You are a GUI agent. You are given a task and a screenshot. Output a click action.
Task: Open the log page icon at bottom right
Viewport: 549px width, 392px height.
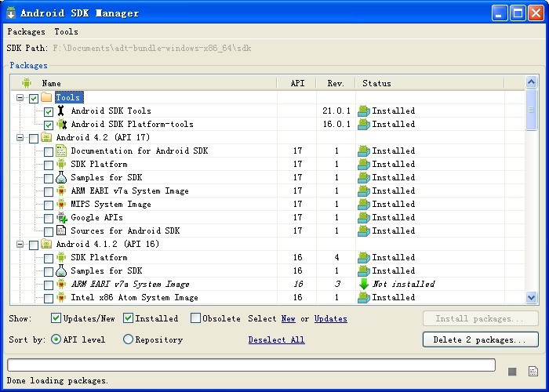533,372
